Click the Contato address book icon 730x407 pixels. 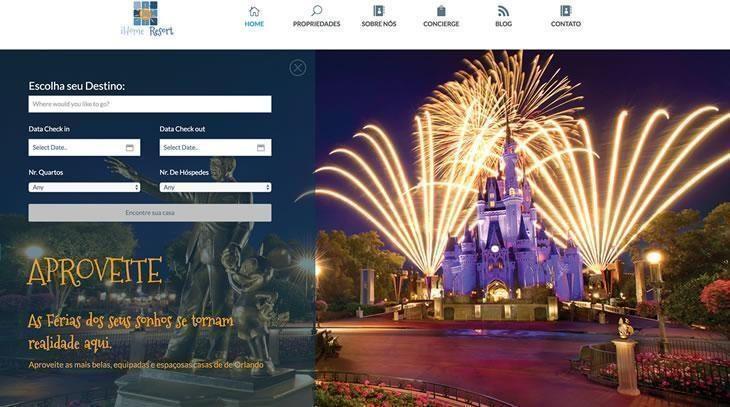tap(565, 11)
